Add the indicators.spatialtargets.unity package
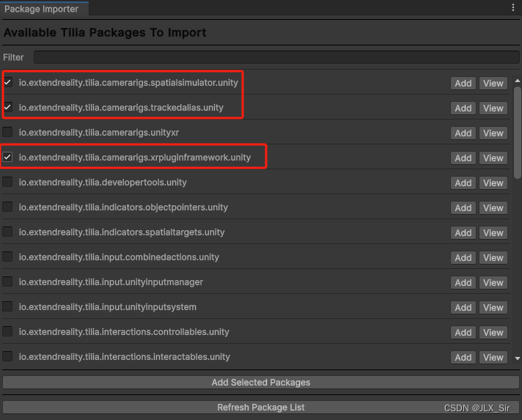Screen dimensions: 522x420 [x=463, y=233]
